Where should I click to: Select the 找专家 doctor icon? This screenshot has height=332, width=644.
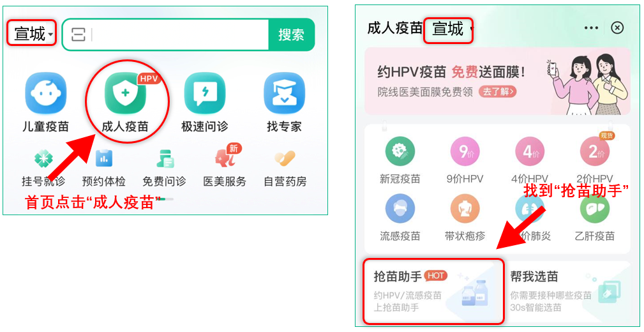coord(284,93)
